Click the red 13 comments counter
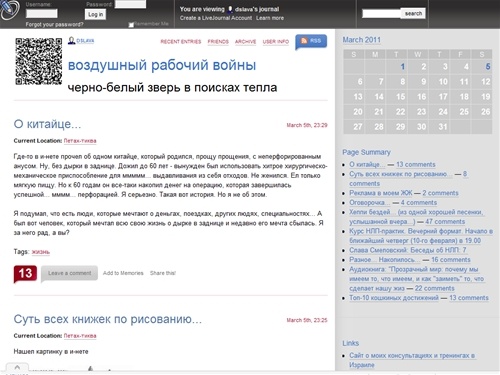 (x=25, y=274)
